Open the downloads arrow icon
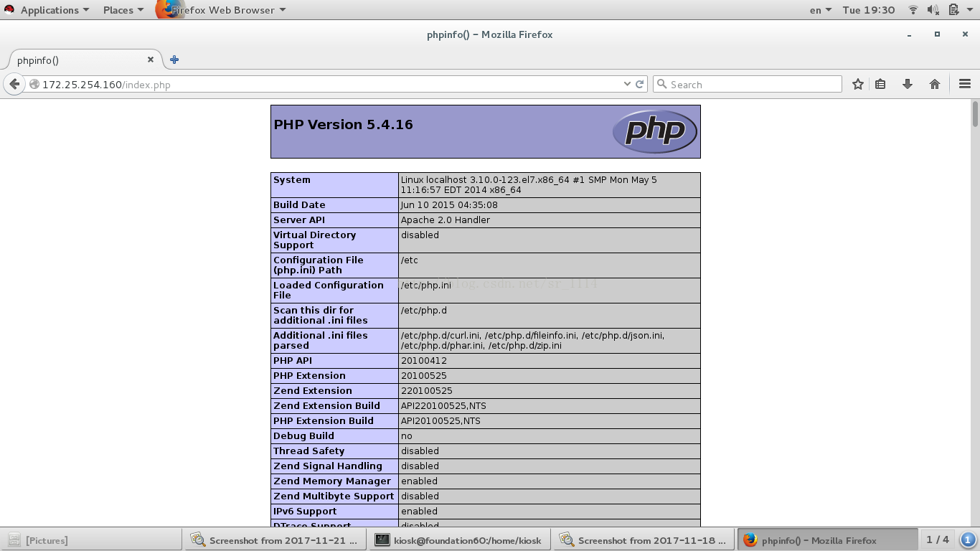This screenshot has width=980, height=551. 908,84
